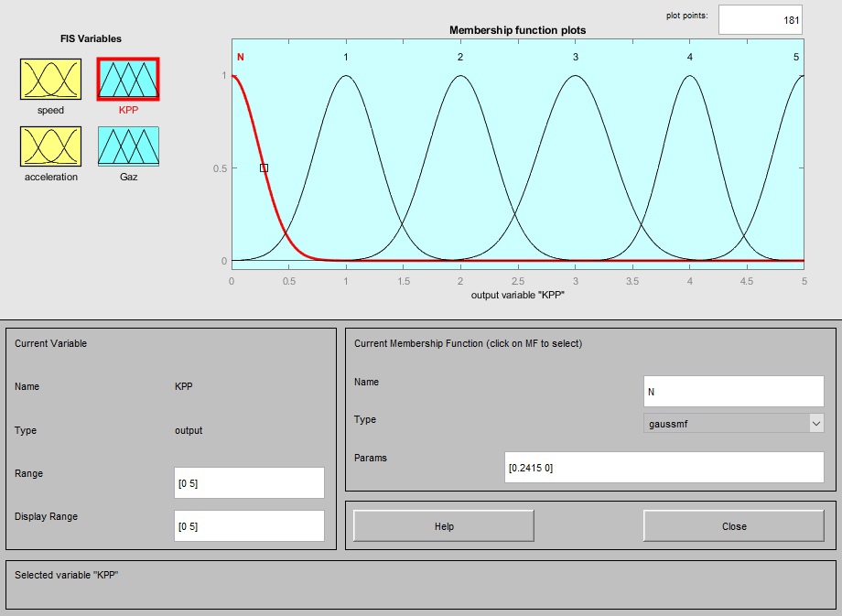Select the KPP output variable icon
Viewport: 842px width, 616px height.
click(x=128, y=80)
